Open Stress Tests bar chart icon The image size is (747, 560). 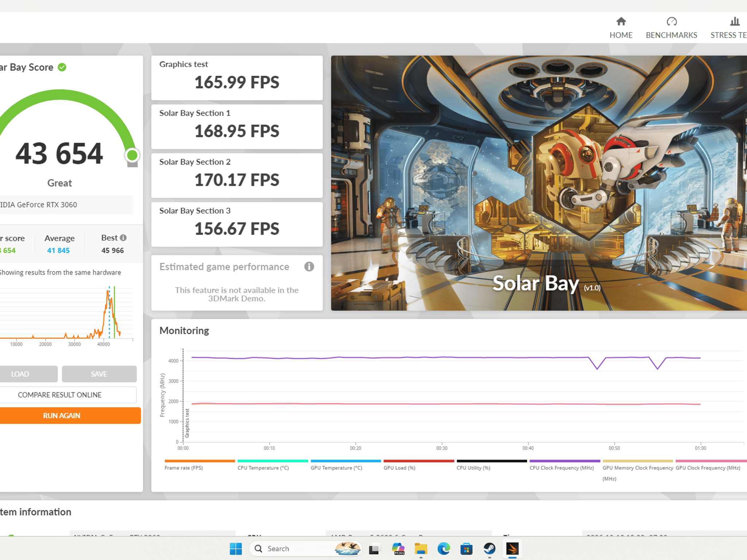click(x=735, y=22)
